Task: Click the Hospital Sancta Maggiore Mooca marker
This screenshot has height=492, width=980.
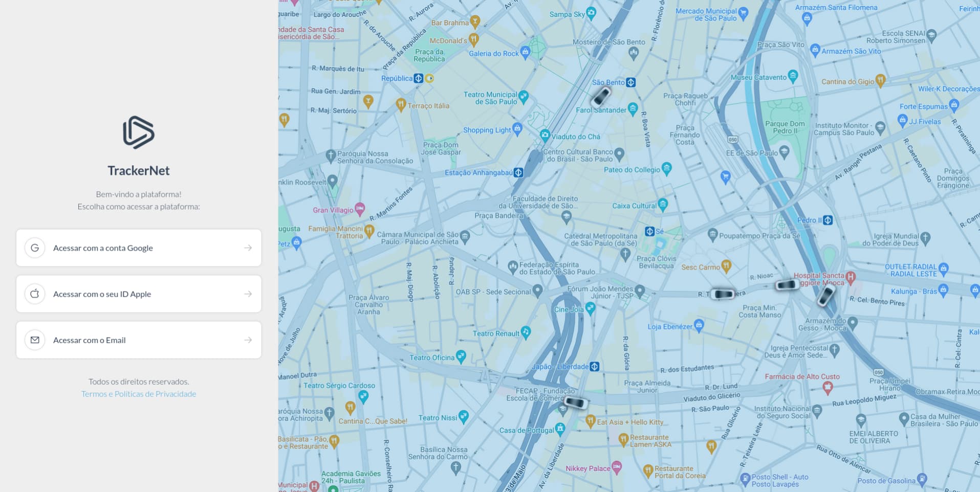Action: tap(851, 277)
